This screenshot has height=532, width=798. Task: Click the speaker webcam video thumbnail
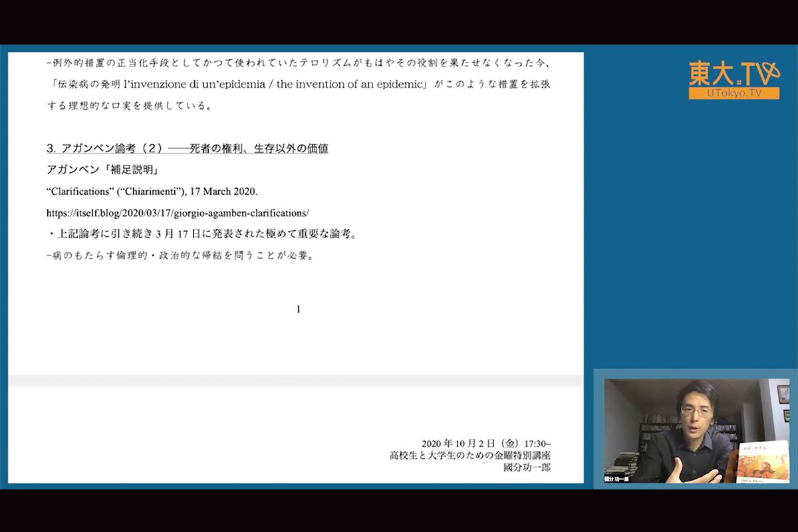tap(696, 431)
